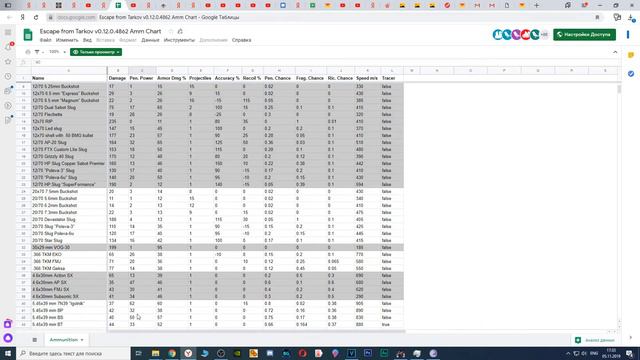The image size is (640, 360).
Task: Click the Windows taskbar search box
Action: pos(73,353)
